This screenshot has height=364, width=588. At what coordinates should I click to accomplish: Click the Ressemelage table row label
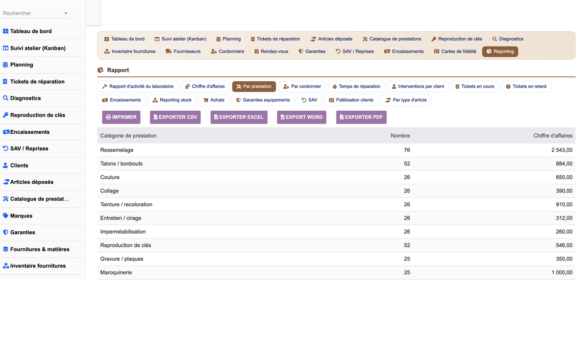tap(117, 150)
